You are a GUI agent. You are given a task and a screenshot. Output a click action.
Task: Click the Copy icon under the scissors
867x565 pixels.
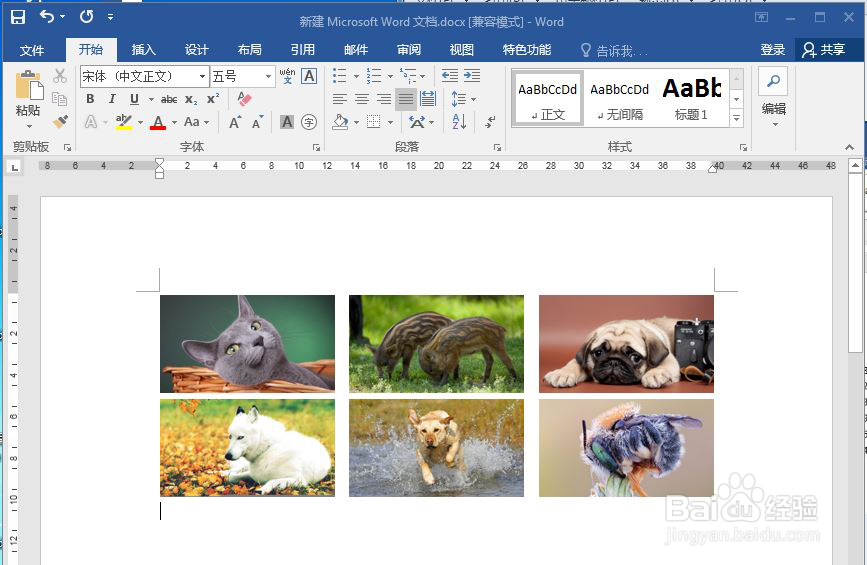(x=59, y=99)
